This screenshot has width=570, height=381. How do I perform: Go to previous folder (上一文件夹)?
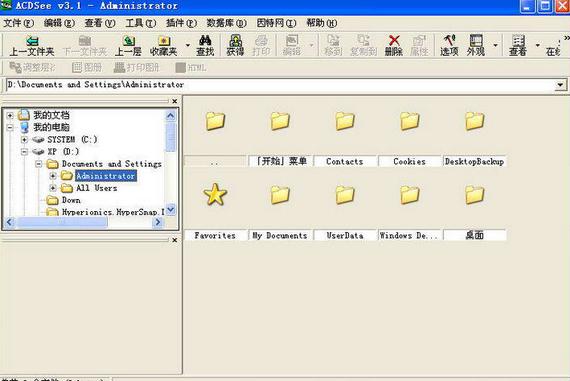click(32, 45)
